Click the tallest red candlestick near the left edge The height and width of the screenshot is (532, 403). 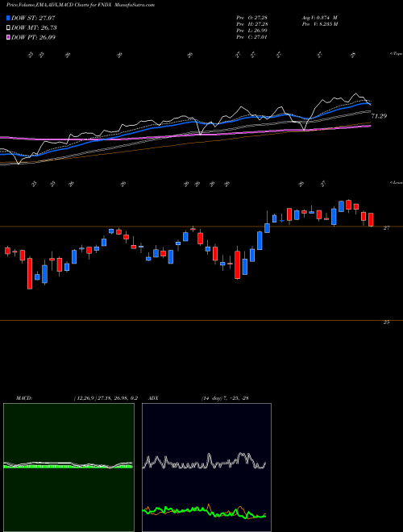[x=30, y=273]
